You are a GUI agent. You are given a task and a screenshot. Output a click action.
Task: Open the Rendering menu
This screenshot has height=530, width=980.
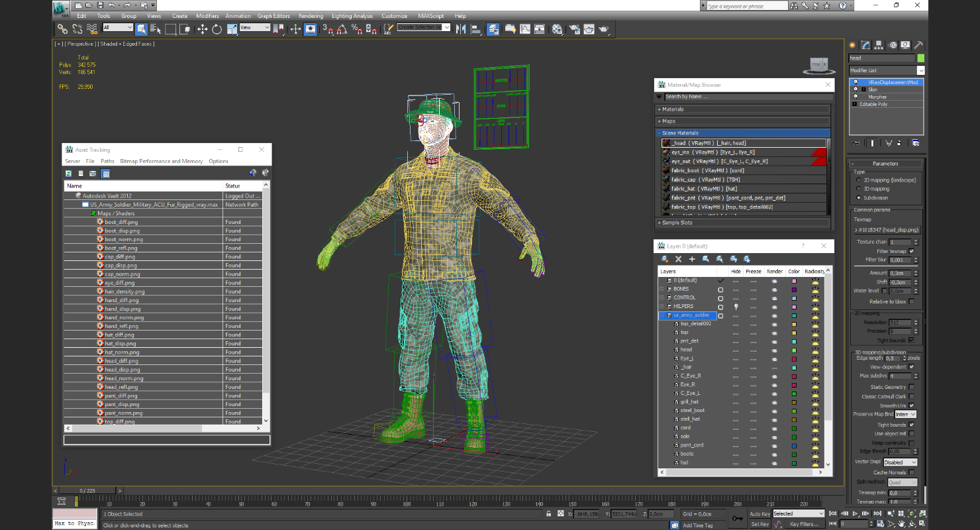click(311, 16)
